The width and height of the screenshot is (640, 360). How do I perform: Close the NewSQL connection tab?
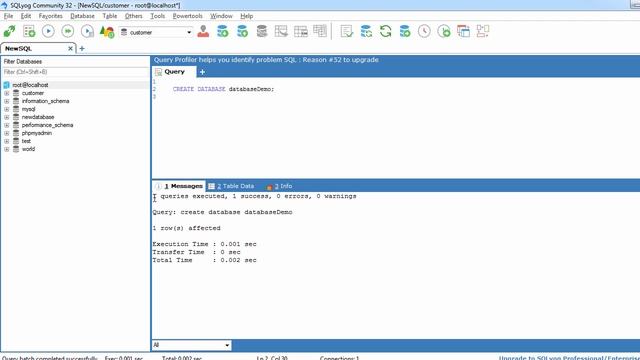pyautogui.click(x=70, y=49)
